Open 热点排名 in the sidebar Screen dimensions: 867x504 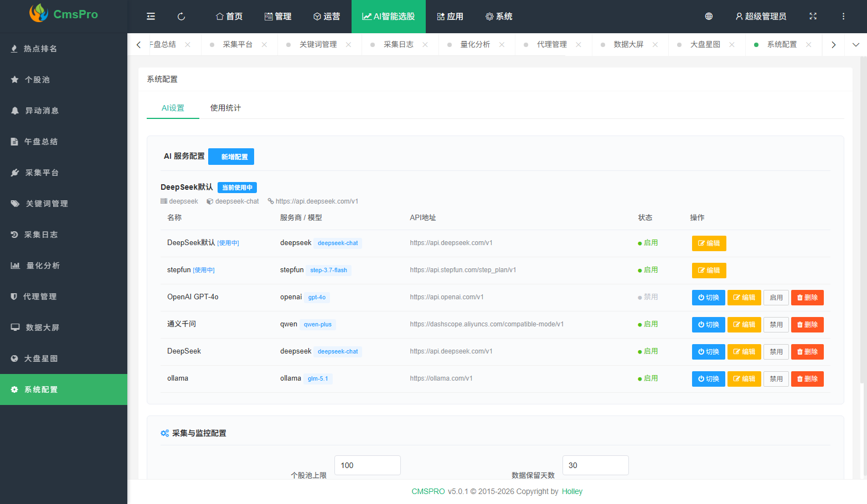point(64,49)
